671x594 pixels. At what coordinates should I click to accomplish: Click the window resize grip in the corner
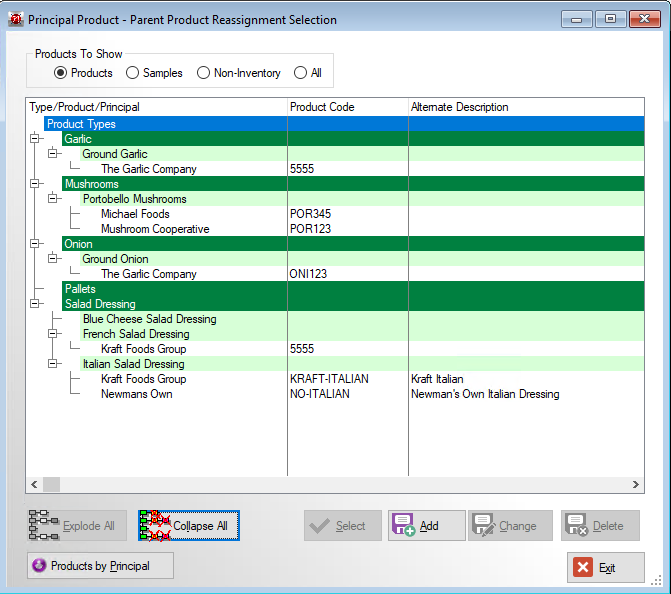point(656,580)
